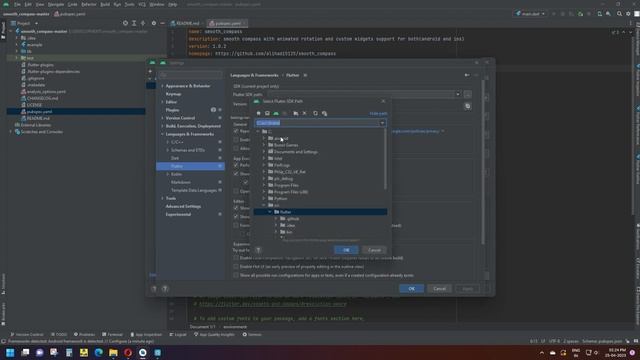Toggle show all possible run configurations checkbox
Screen dimensions: 640x360
[236, 275]
